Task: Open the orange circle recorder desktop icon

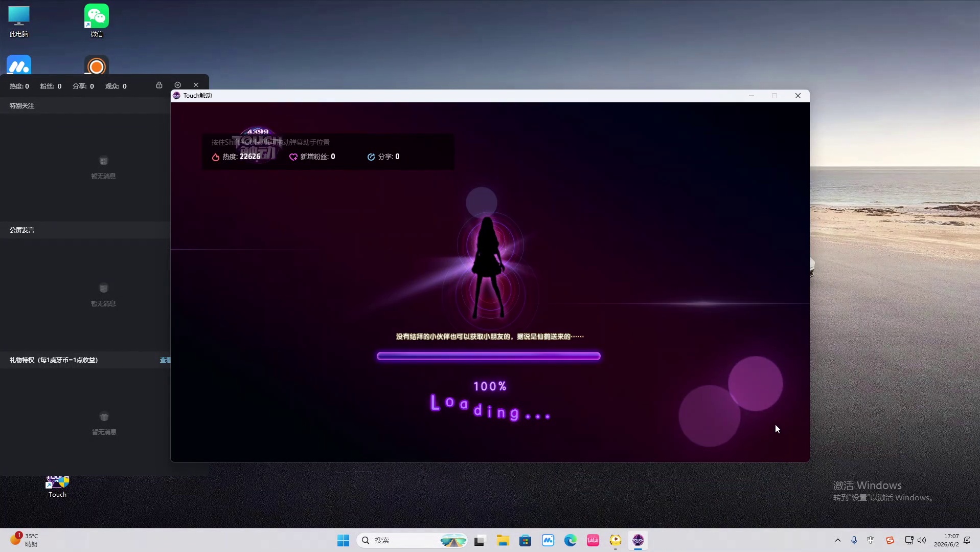Action: (x=97, y=65)
